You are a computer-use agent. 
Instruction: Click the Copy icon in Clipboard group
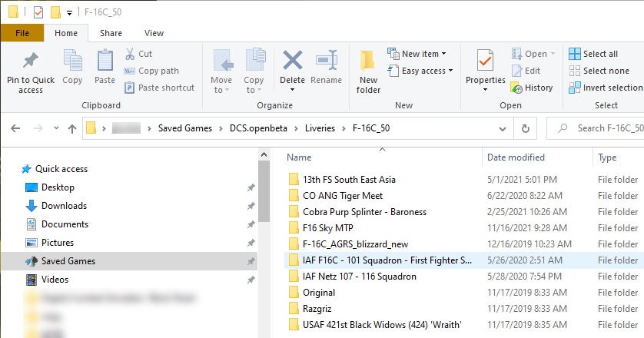click(x=72, y=60)
